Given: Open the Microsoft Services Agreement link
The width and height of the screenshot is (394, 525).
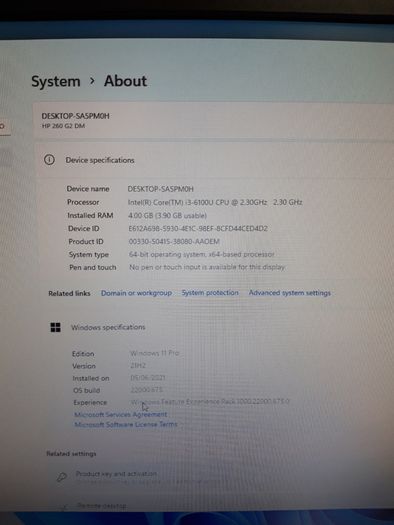Looking at the screenshot, I should pos(121,415).
